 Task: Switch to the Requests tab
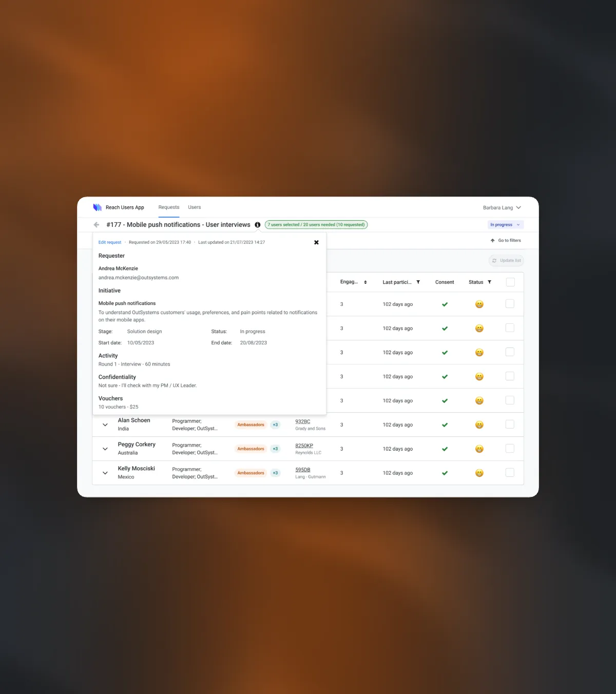click(x=169, y=207)
